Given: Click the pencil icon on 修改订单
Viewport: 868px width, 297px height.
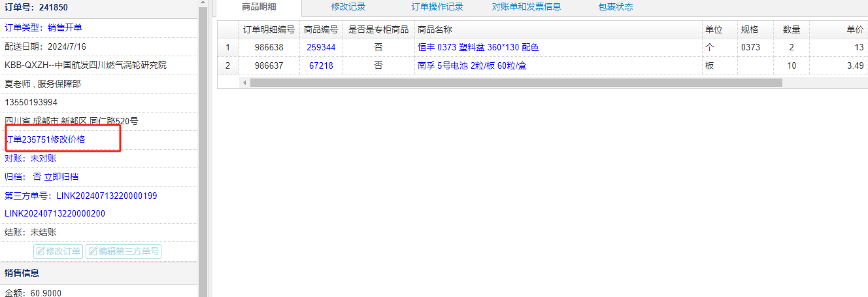Looking at the screenshot, I should coord(41,251).
